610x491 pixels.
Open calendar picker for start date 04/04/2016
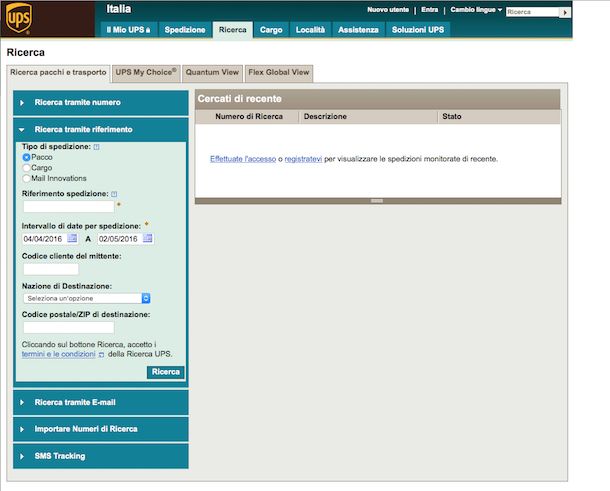72,238
